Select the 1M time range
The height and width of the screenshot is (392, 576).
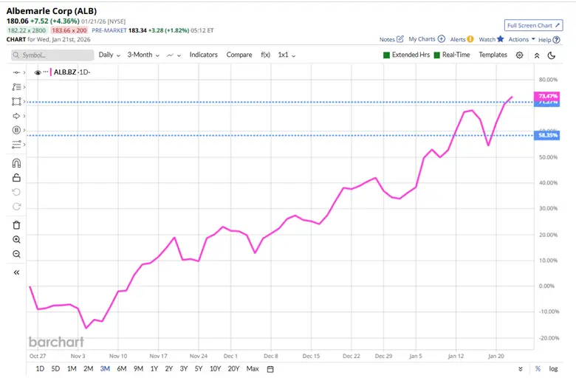[x=72, y=368]
